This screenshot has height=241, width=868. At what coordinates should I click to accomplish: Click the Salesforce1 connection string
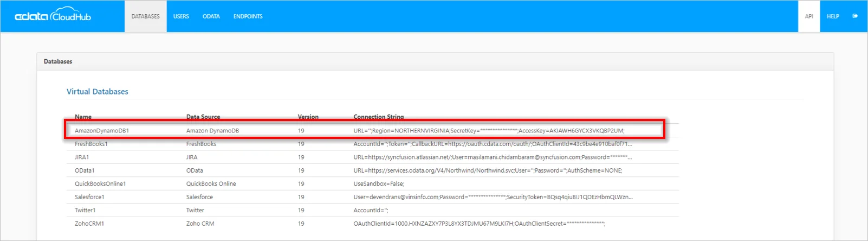[493, 197]
